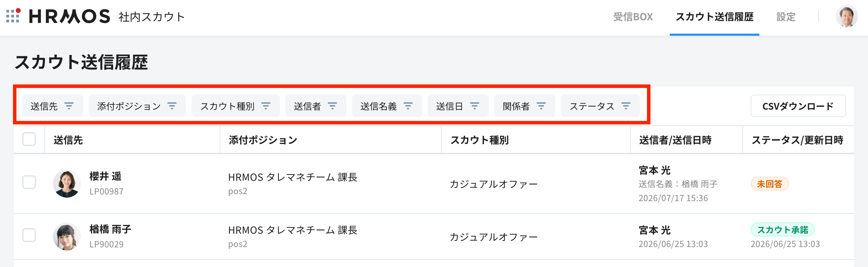Open the 関係者 filter dropdown
The height and width of the screenshot is (267, 868).
click(524, 106)
